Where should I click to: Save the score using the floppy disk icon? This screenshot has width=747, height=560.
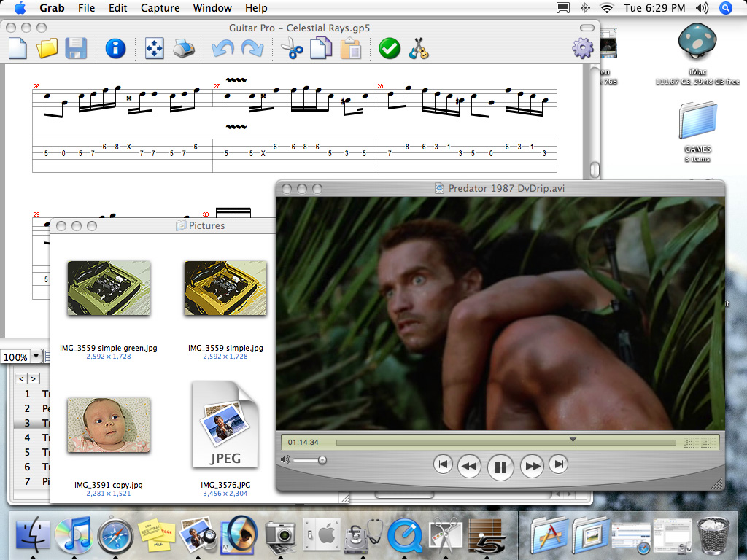click(76, 49)
